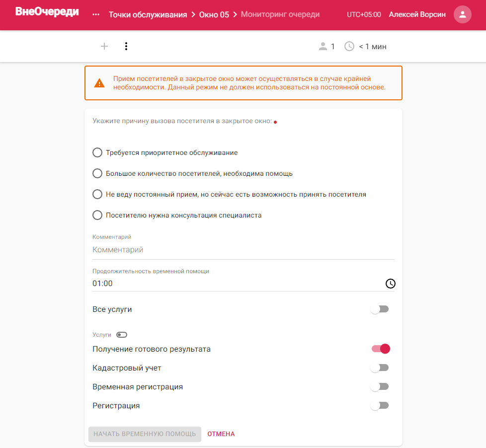Click the ОТМЕНА button
The image size is (486, 448).
(221, 434)
